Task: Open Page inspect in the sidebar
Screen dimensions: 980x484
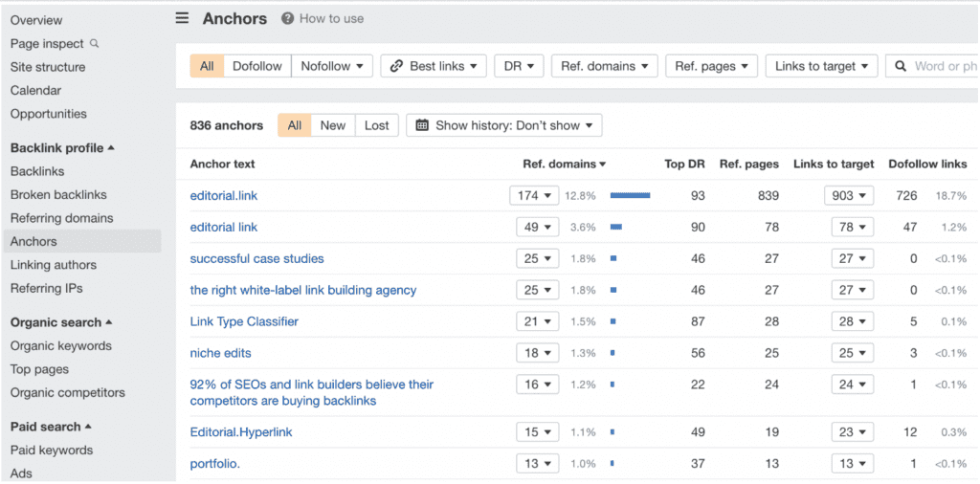Action: point(47,44)
